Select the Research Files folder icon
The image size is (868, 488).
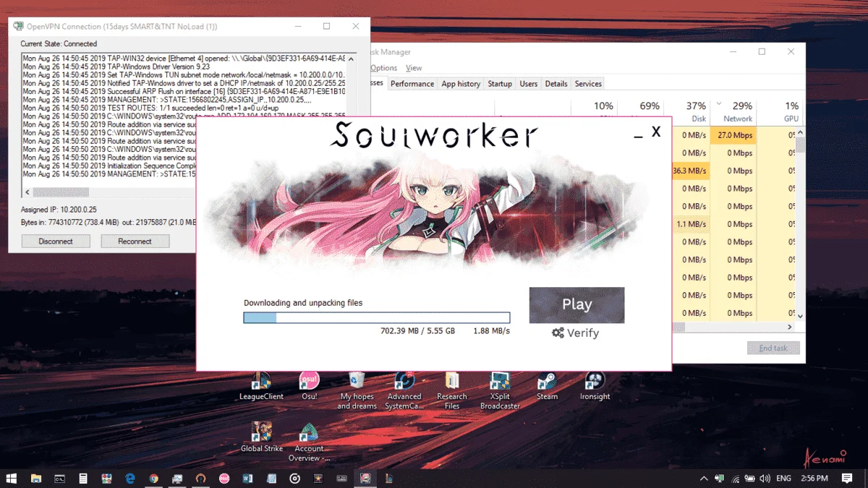[451, 391]
